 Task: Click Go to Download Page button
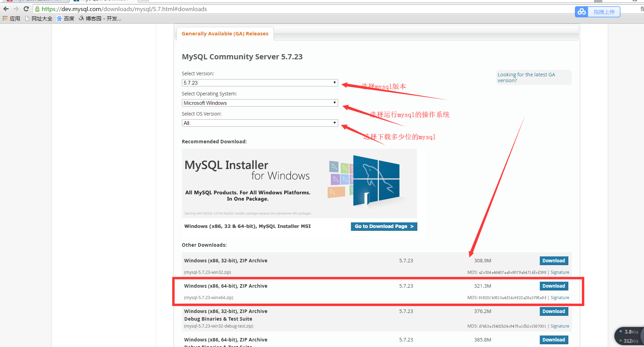[x=384, y=226]
